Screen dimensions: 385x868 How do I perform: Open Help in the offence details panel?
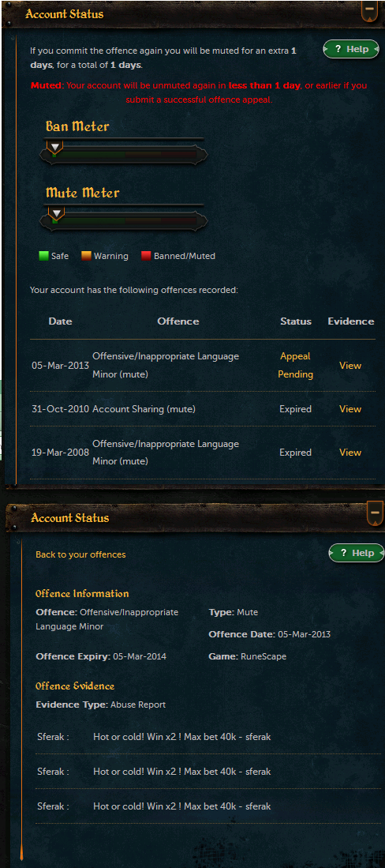[x=357, y=553]
